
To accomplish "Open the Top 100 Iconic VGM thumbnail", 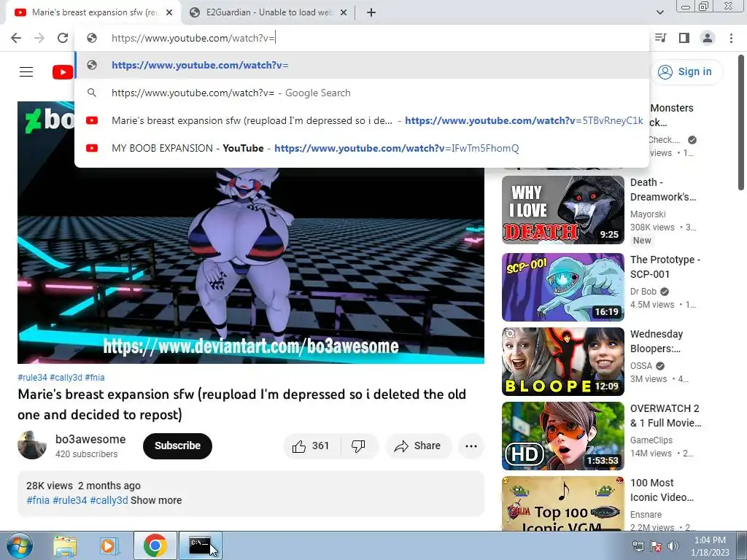I will click(562, 503).
